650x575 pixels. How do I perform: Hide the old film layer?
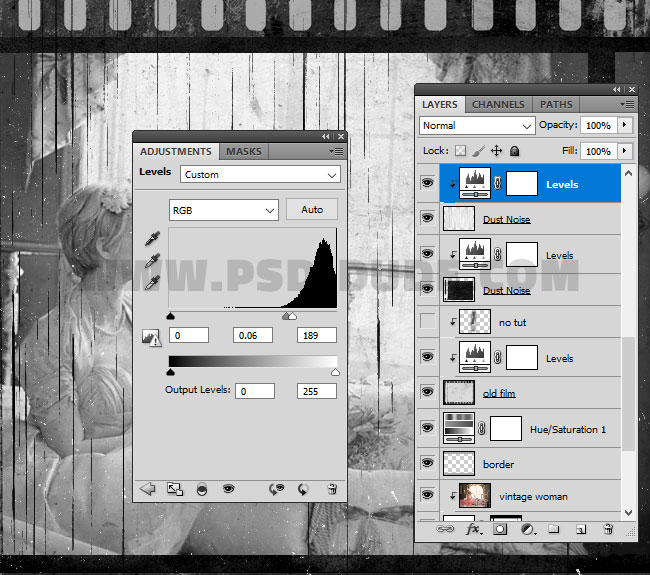pyautogui.click(x=427, y=393)
